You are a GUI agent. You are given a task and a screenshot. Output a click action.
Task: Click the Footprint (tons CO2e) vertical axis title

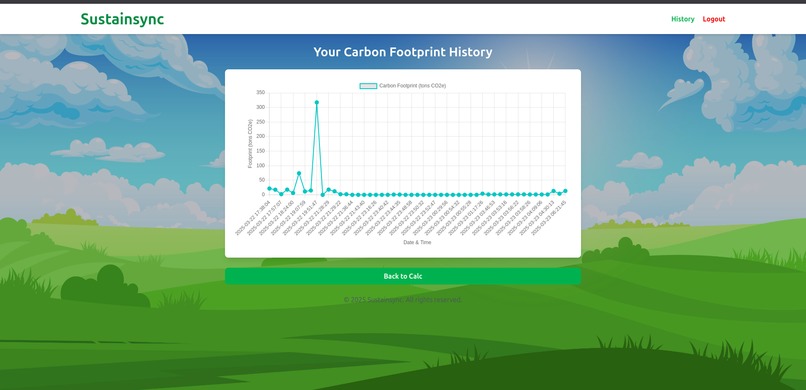(x=250, y=143)
